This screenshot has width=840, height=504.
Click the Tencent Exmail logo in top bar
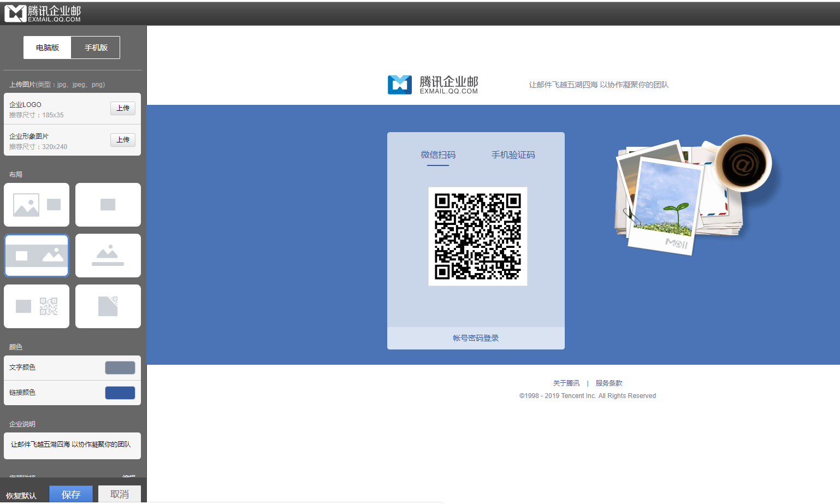(x=43, y=13)
